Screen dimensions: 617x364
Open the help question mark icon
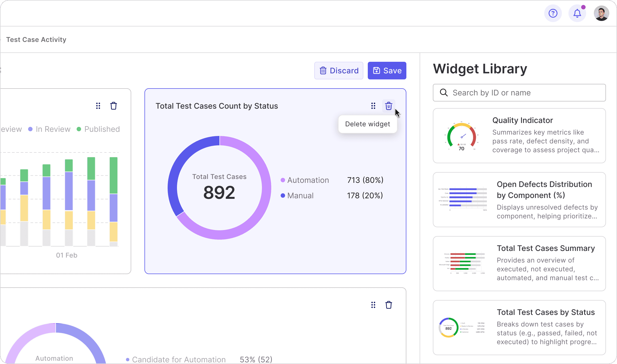[x=553, y=13]
